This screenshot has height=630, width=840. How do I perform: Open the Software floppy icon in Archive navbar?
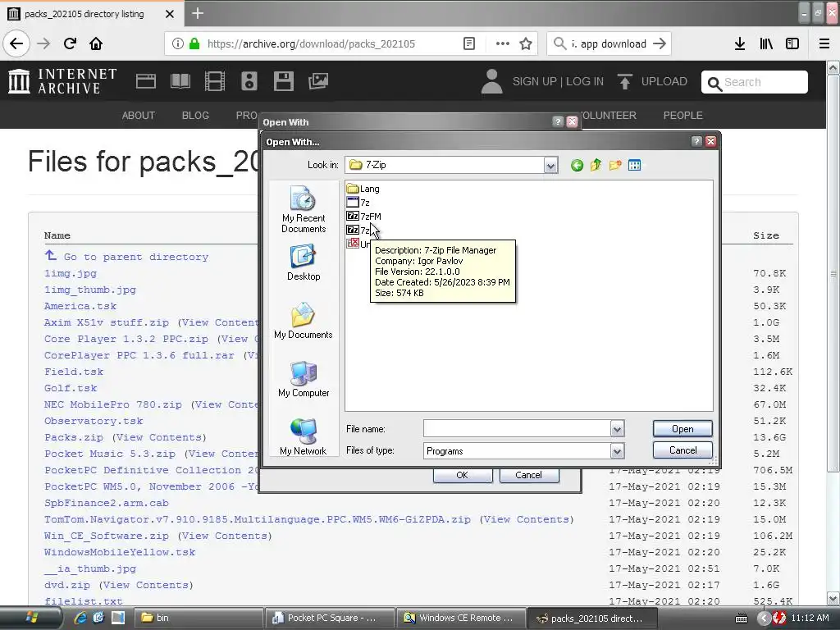[283, 81]
